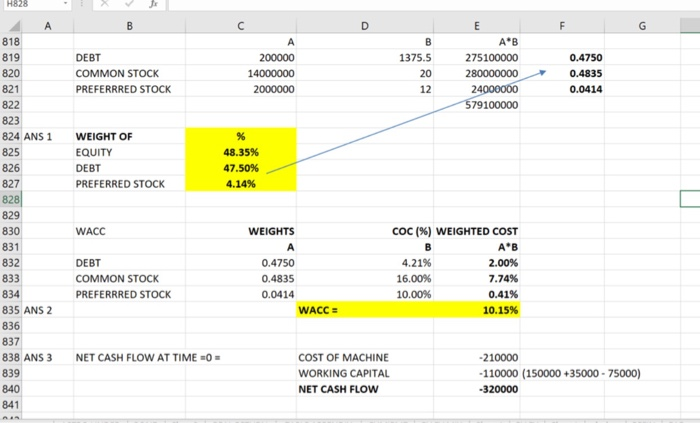Click the 'WEIGHTS' header cell
Viewport: 700px width, 423px height.
pos(241,231)
